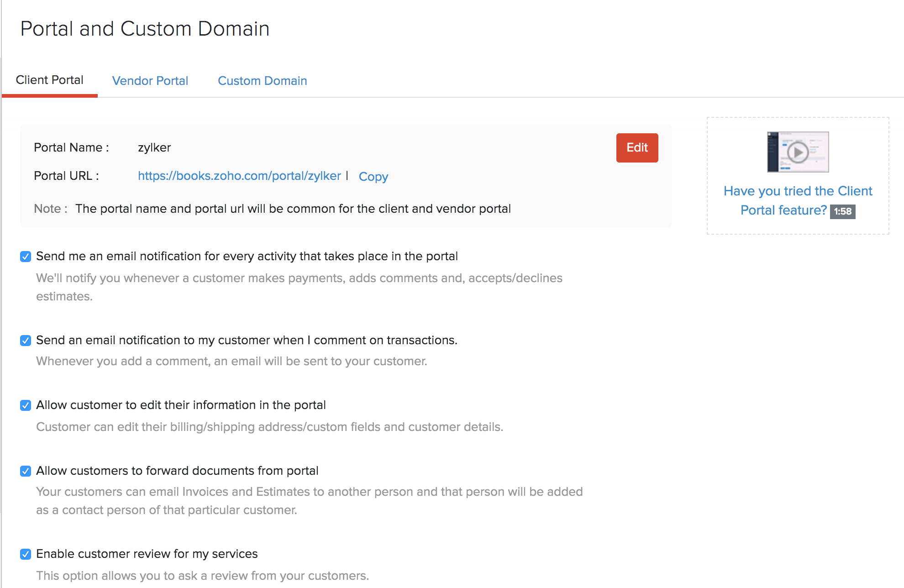Click the 'Enable customer review for my services' label
Image resolution: width=904 pixels, height=588 pixels.
pos(147,554)
